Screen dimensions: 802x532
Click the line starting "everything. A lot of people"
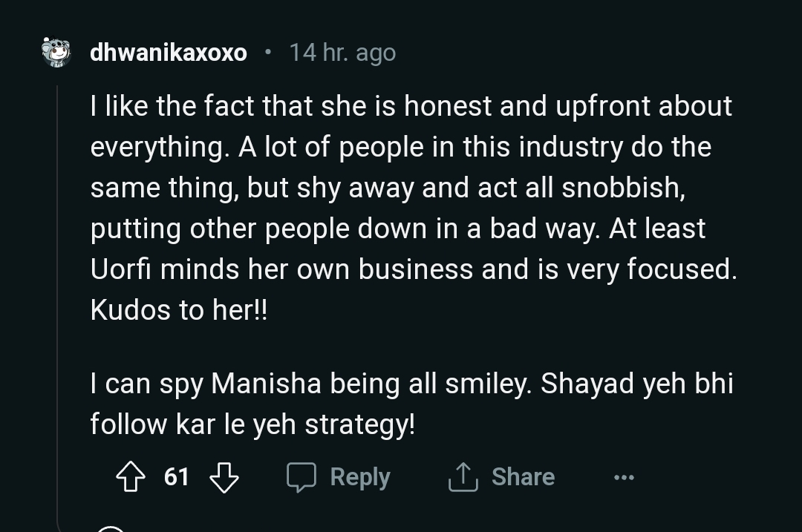400,147
